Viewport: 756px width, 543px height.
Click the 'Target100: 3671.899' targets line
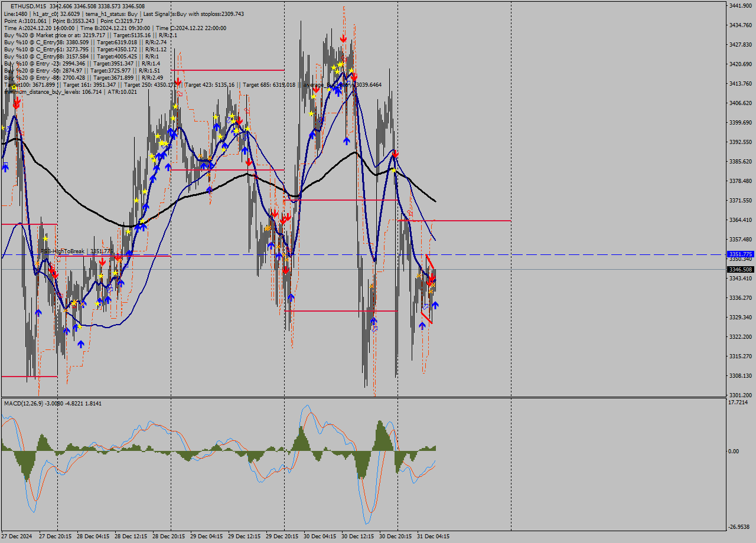click(x=193, y=84)
